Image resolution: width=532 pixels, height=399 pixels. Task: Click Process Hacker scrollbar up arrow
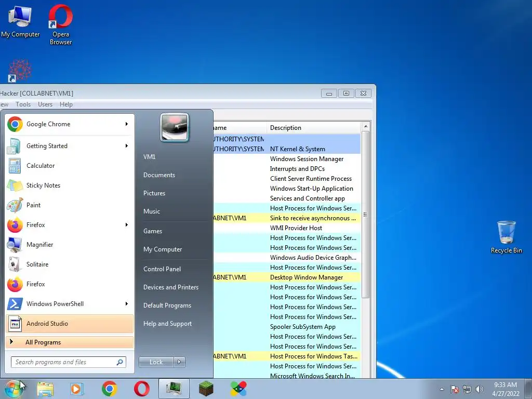[365, 127]
